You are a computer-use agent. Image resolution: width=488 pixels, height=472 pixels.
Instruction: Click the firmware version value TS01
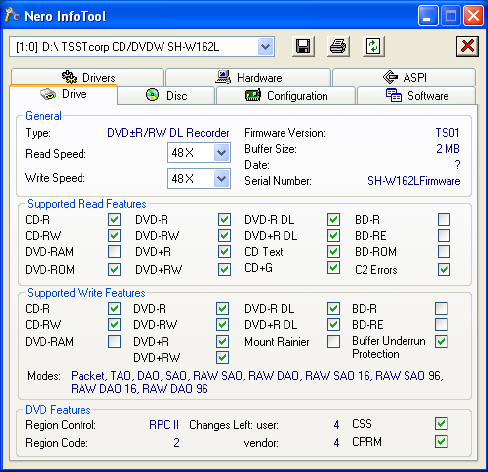[x=447, y=133]
